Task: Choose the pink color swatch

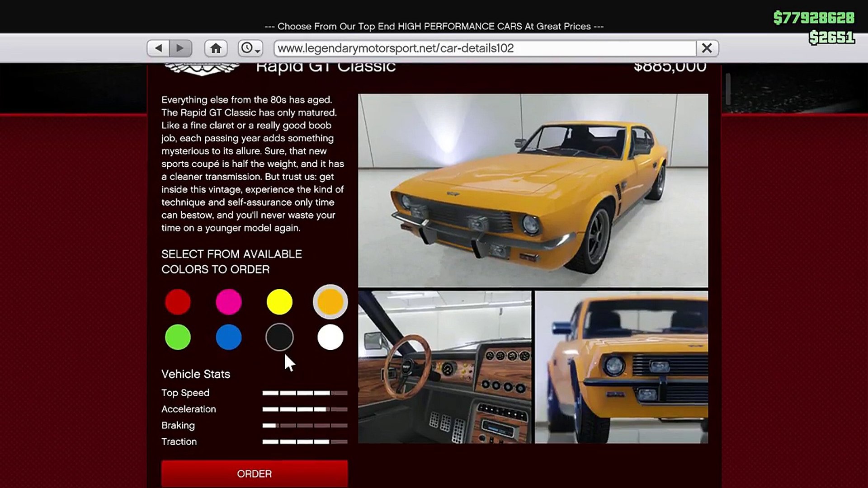Action: pos(229,302)
